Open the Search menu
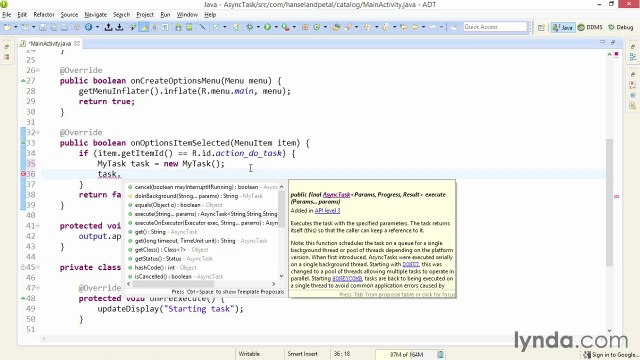This screenshot has width=640, height=360. coord(121,15)
